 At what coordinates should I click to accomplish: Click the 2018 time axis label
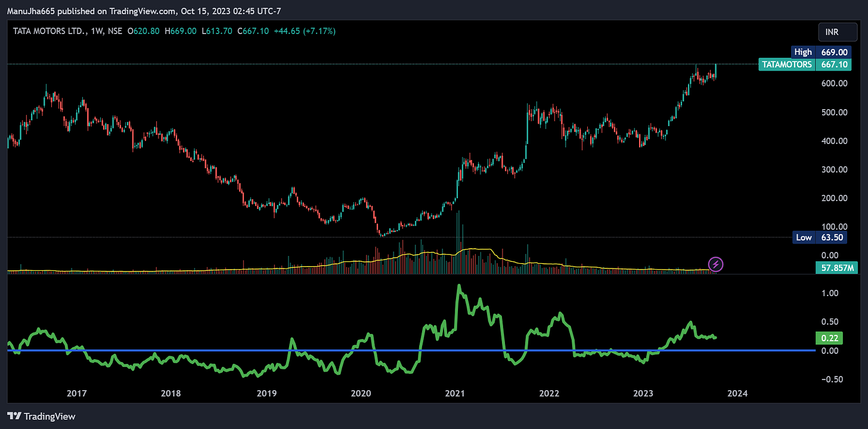coord(171,393)
